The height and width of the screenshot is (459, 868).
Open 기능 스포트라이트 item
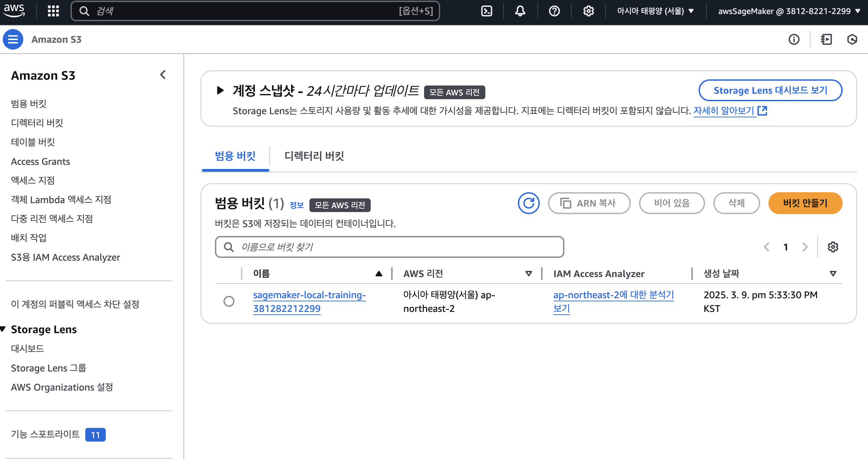tap(45, 434)
